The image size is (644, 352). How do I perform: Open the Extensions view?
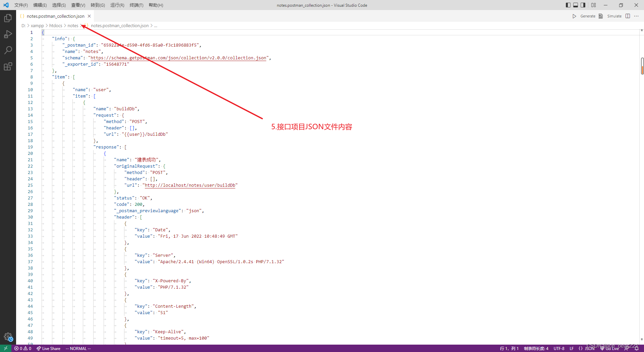(x=8, y=66)
